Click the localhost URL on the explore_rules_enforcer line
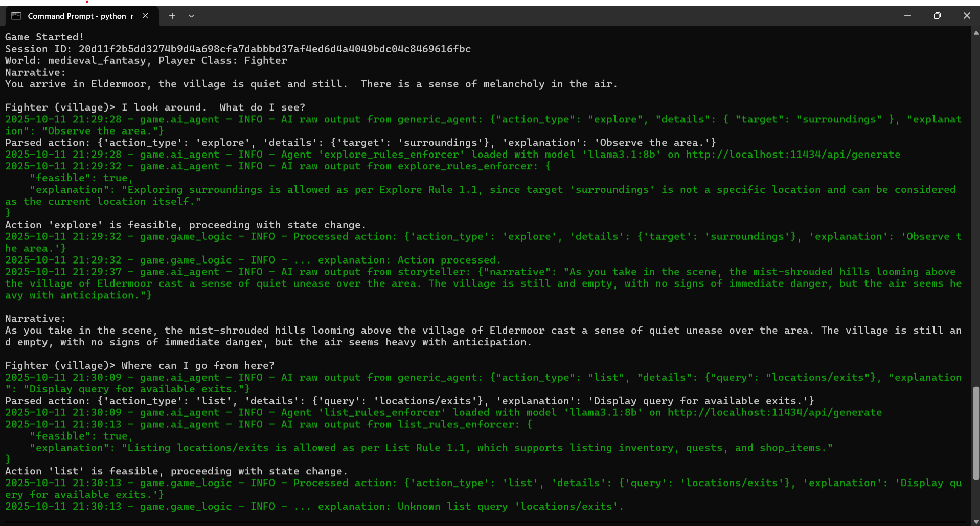The image size is (980, 526). tap(793, 155)
